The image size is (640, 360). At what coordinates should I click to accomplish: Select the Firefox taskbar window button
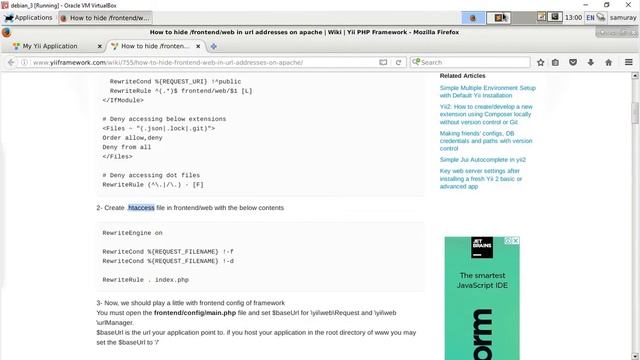click(105, 18)
